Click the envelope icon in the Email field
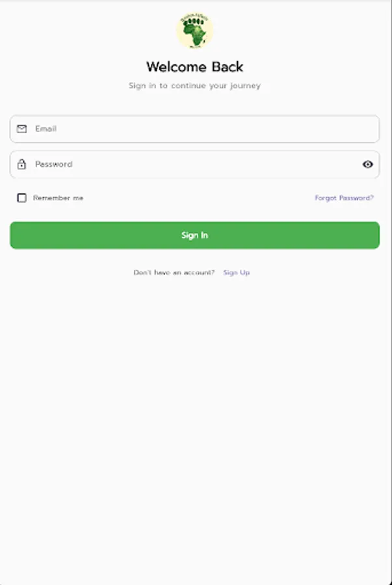 (x=22, y=128)
